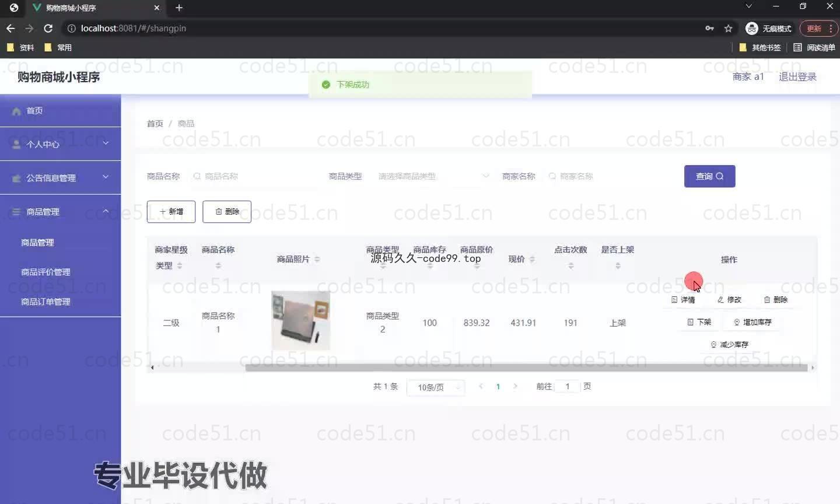Click the 839.32 original price cell
The image size is (840, 504).
point(477,323)
